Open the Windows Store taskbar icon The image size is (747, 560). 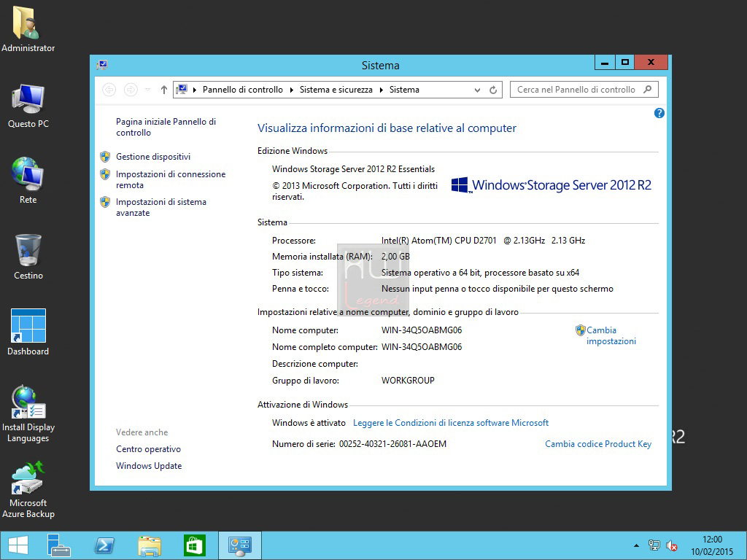(194, 545)
